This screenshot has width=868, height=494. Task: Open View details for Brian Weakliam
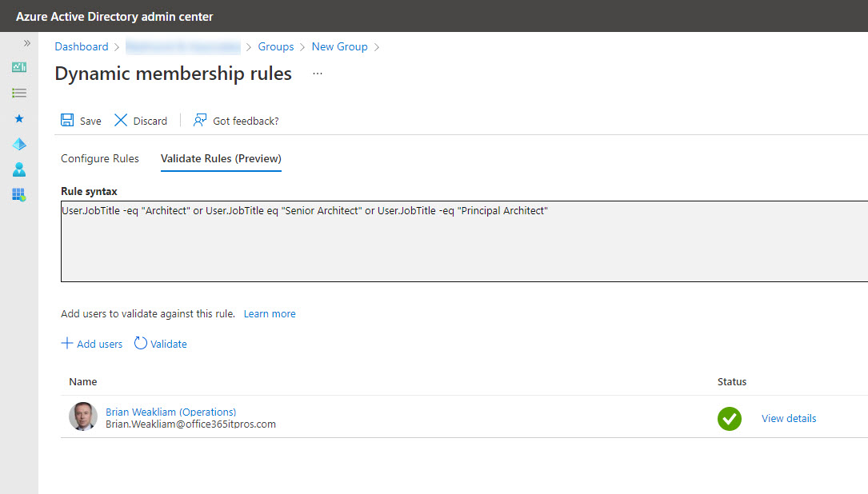point(789,418)
